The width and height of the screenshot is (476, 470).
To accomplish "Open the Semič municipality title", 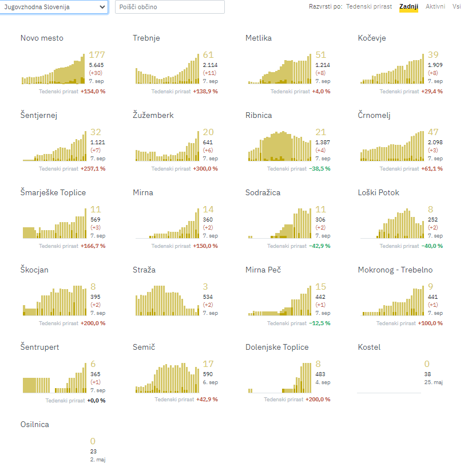I will (144, 347).
